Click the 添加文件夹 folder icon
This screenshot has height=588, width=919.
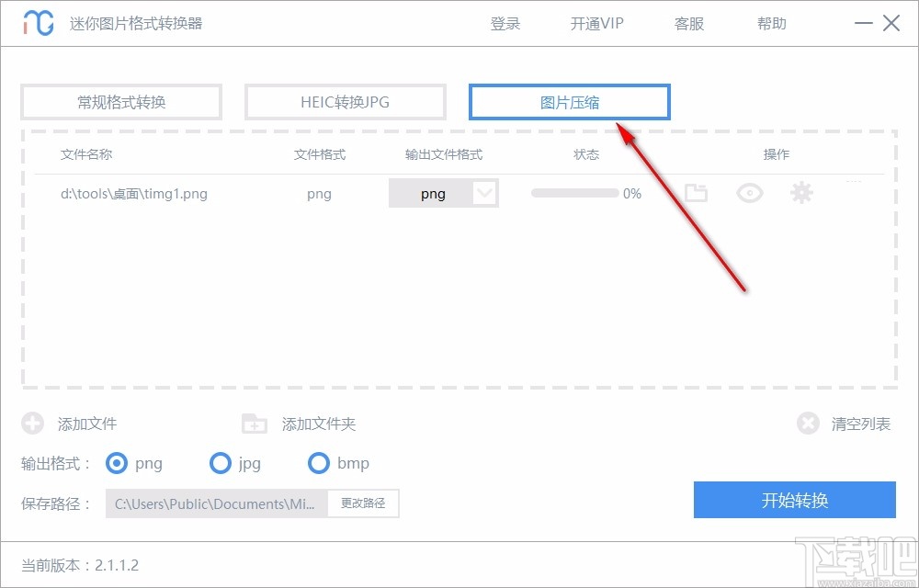254,424
